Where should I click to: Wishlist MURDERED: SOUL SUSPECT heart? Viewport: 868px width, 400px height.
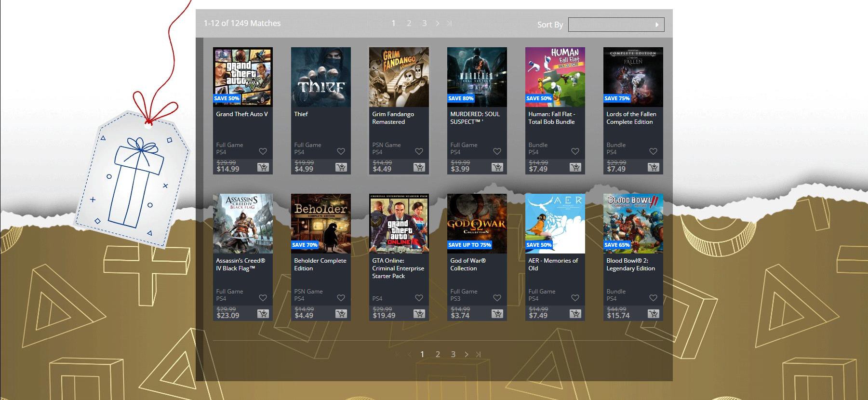(497, 151)
